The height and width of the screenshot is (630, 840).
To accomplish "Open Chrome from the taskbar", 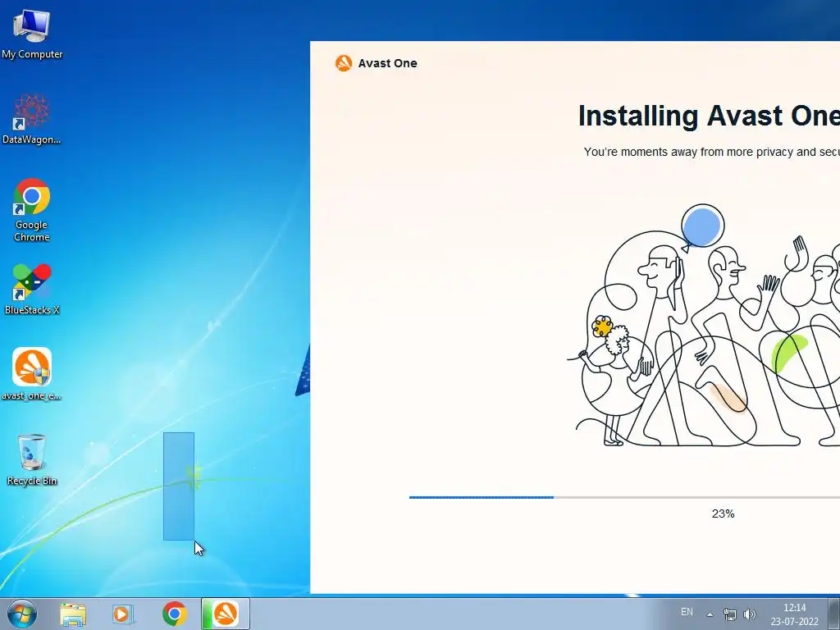I will point(174,614).
